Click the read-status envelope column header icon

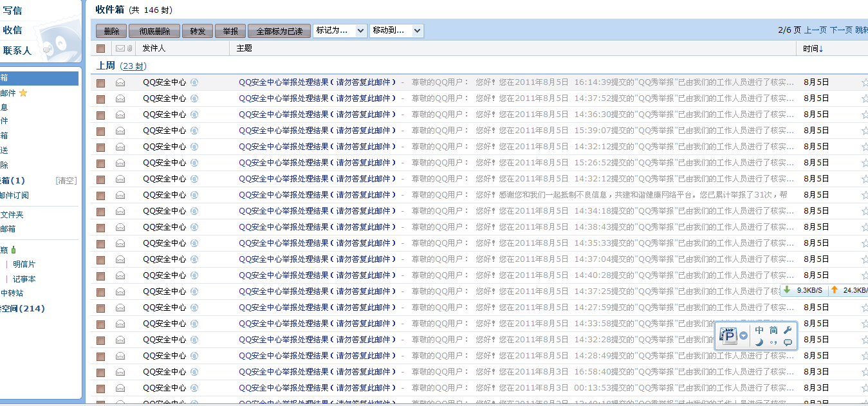tap(120, 48)
